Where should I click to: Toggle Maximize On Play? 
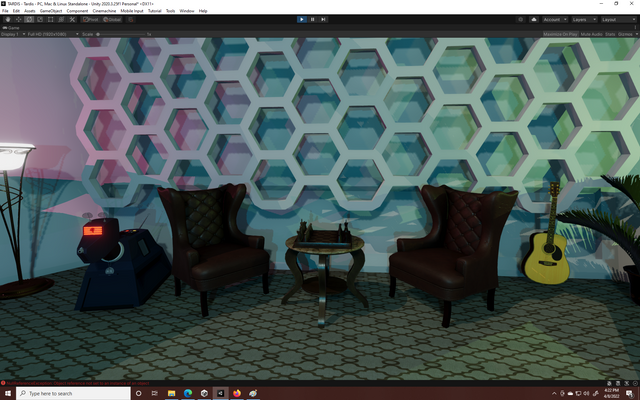(560, 34)
